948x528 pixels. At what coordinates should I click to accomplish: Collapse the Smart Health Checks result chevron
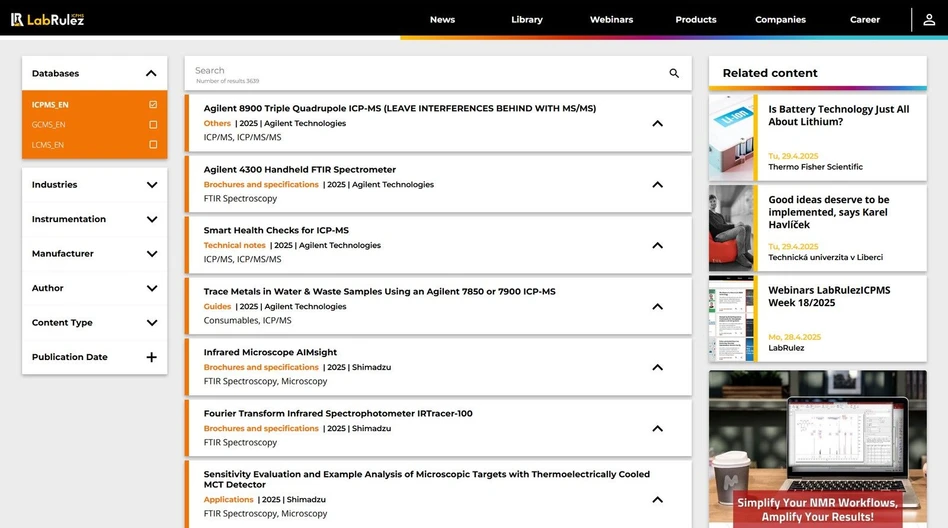(x=657, y=246)
